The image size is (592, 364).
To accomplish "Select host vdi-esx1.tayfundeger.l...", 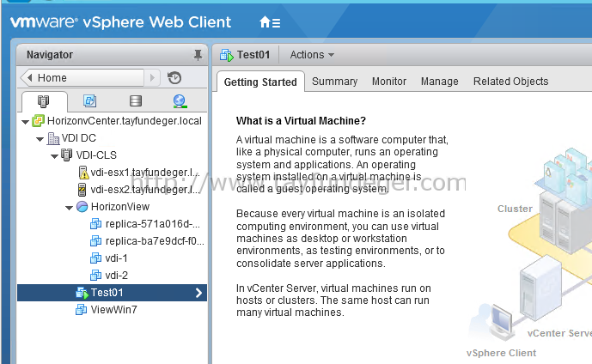I will pos(145,173).
